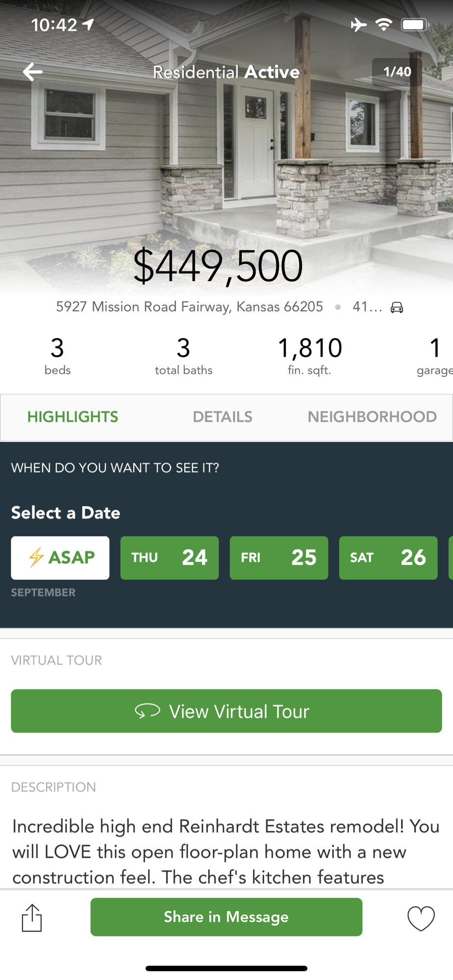Tap the virtual tour loop icon
The image size is (453, 980).
pos(148,711)
